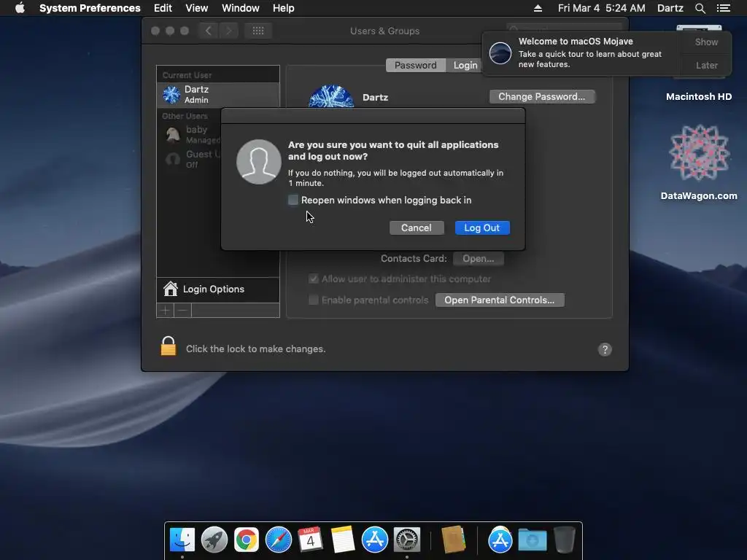Open the Edit menu
Screen dimensions: 747x560
click(x=163, y=8)
